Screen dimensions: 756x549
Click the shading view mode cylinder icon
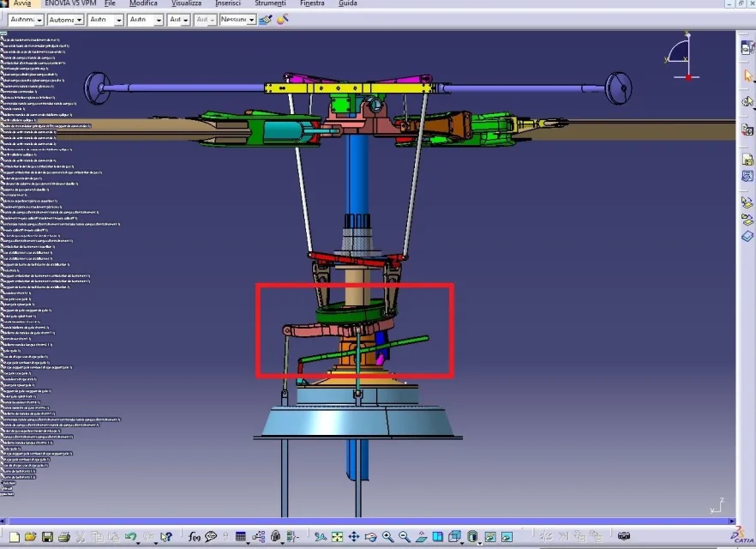[472, 536]
